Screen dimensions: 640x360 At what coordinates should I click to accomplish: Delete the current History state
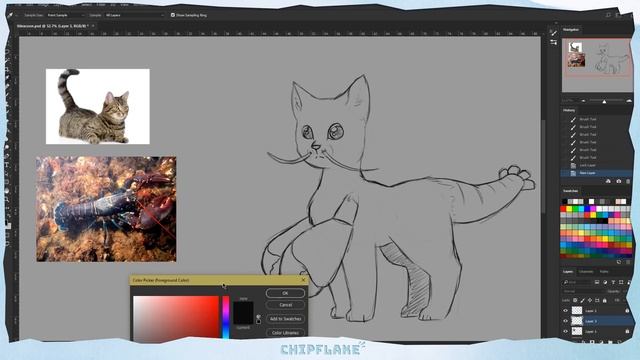point(628,181)
